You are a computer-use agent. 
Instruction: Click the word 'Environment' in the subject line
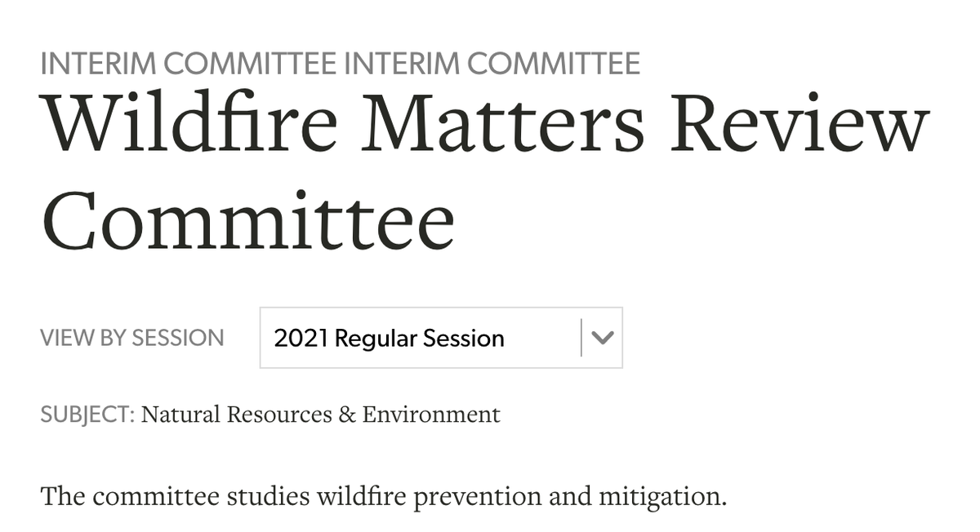coord(431,415)
